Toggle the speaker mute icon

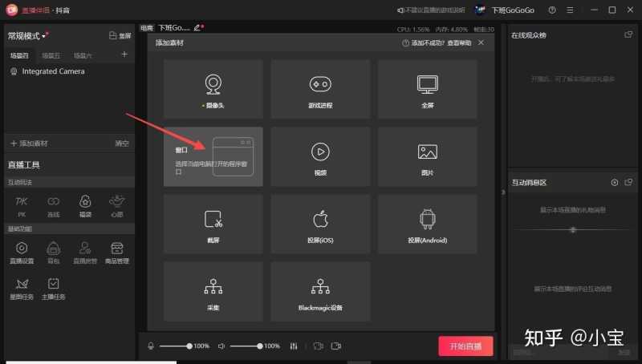pyautogui.click(x=221, y=346)
